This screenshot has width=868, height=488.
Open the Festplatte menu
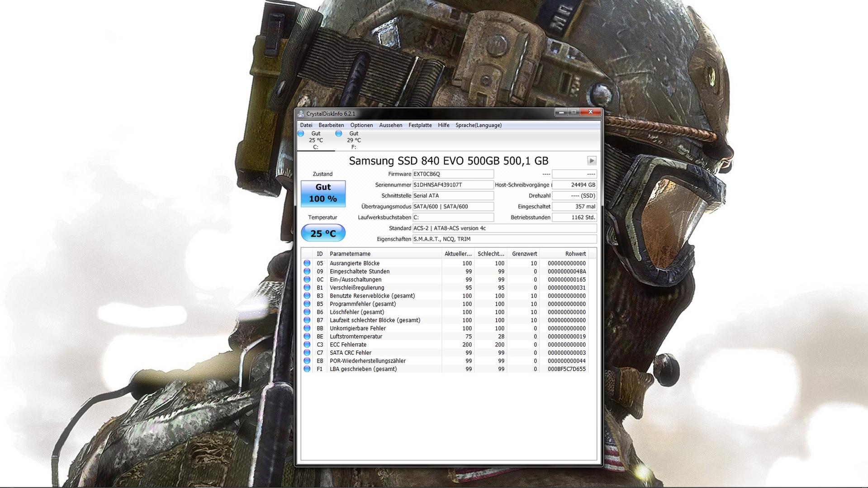(420, 125)
